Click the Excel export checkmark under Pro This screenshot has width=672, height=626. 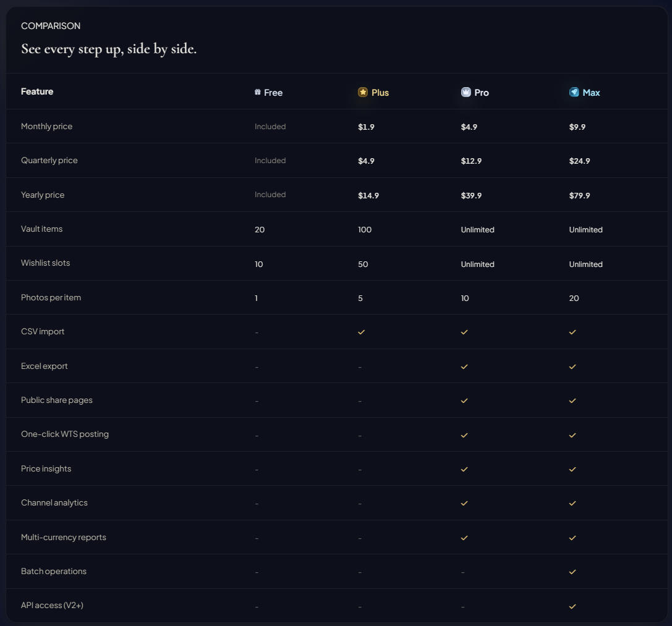[x=464, y=366]
